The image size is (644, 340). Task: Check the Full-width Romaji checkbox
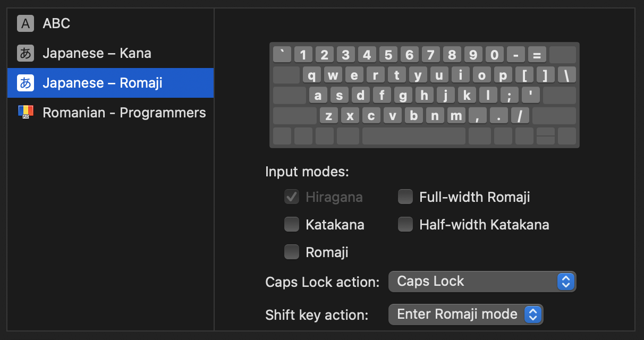[x=405, y=198]
